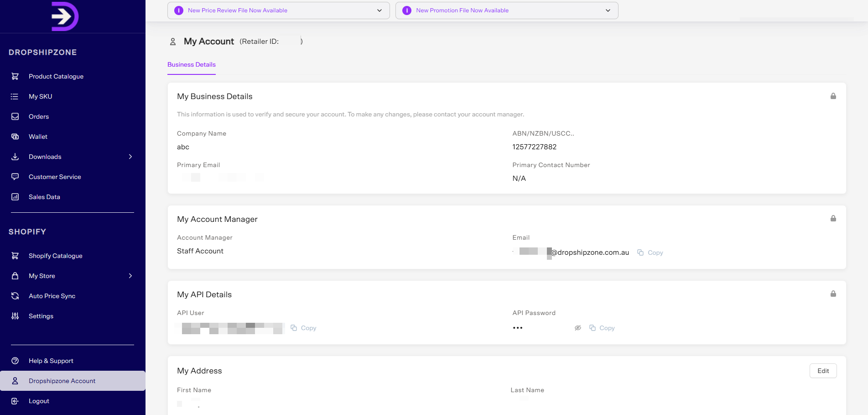Copy the account manager email address

coord(650,252)
